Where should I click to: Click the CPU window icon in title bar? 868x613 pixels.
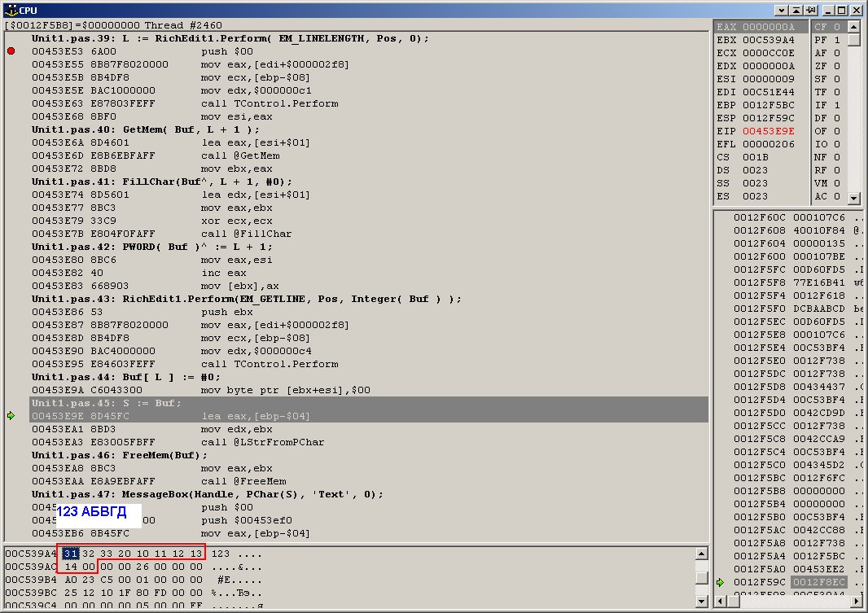pyautogui.click(x=10, y=10)
